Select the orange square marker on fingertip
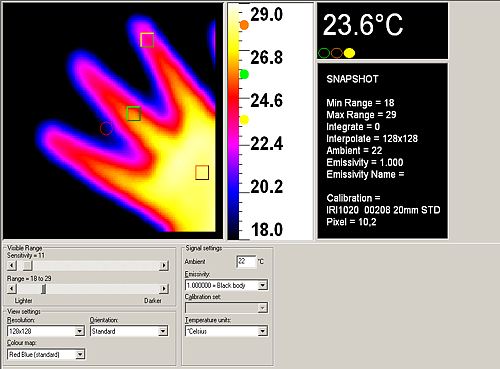This screenshot has height=369, width=500. (147, 40)
